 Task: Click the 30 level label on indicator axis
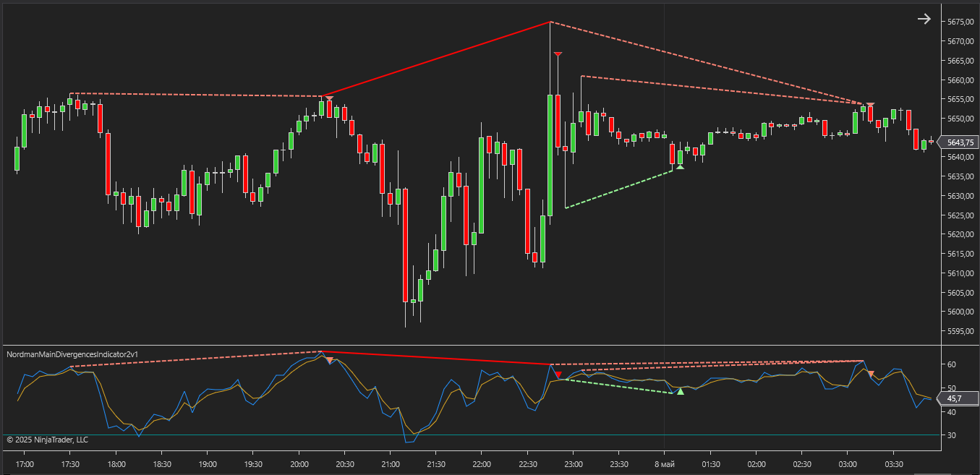[x=951, y=435]
